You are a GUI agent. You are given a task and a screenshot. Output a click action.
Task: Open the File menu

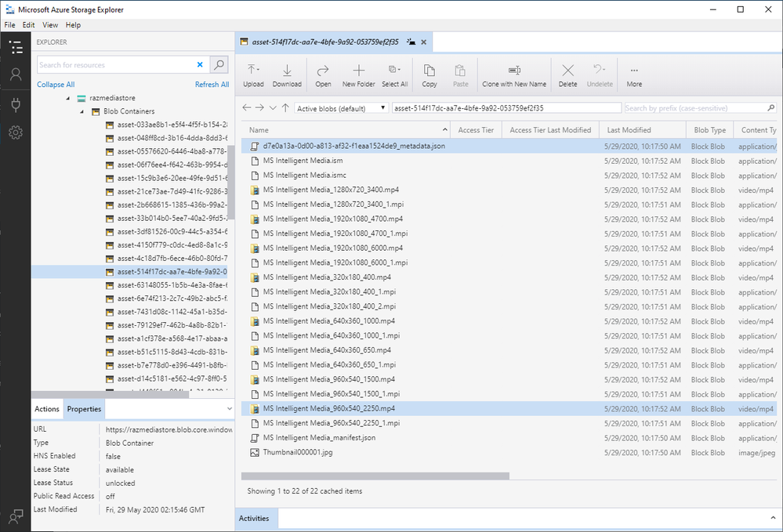point(9,25)
